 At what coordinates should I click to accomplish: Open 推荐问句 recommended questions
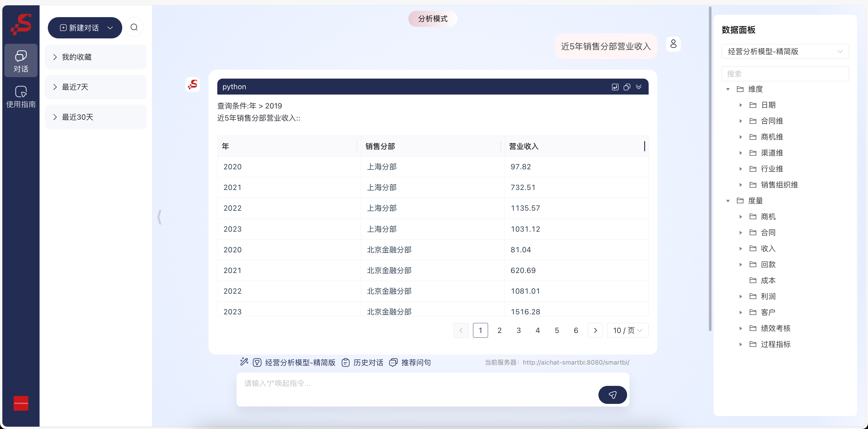[x=410, y=363]
